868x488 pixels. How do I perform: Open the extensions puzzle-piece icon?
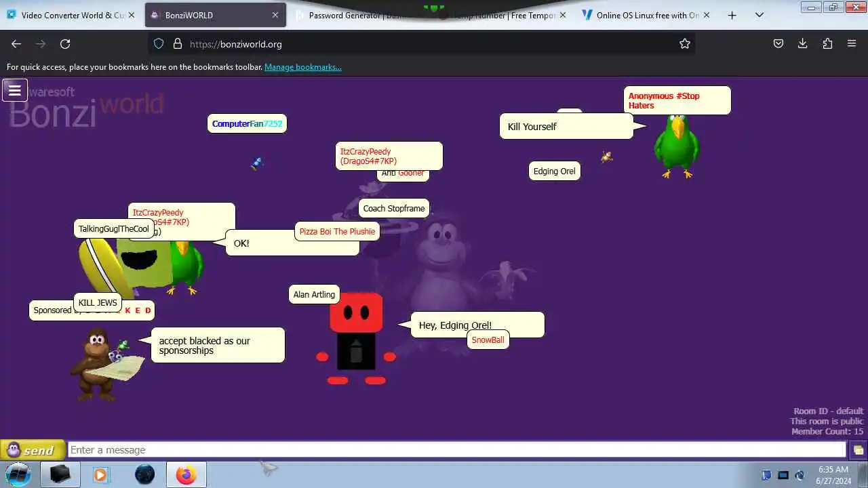tap(827, 43)
